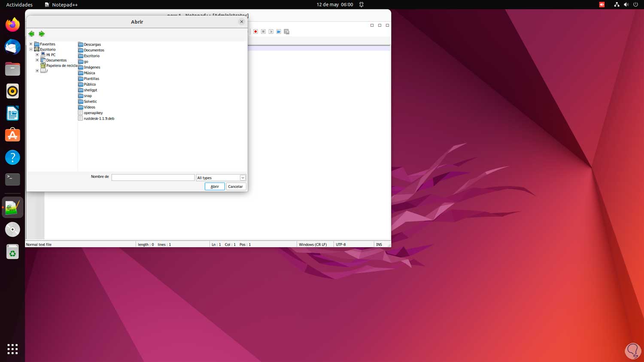This screenshot has width=644, height=362.
Task: Open the Files manager from the dock
Action: 12,69
